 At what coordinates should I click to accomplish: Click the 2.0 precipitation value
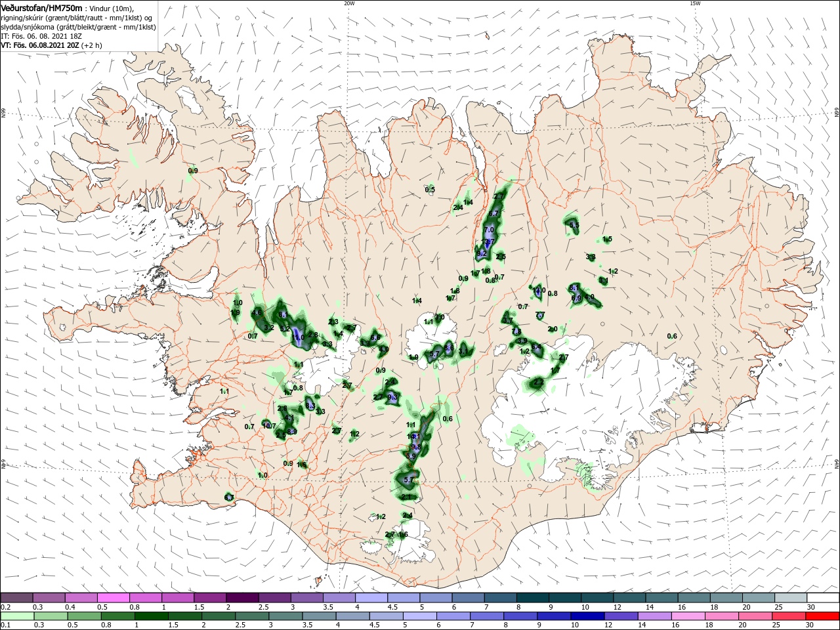point(553,329)
